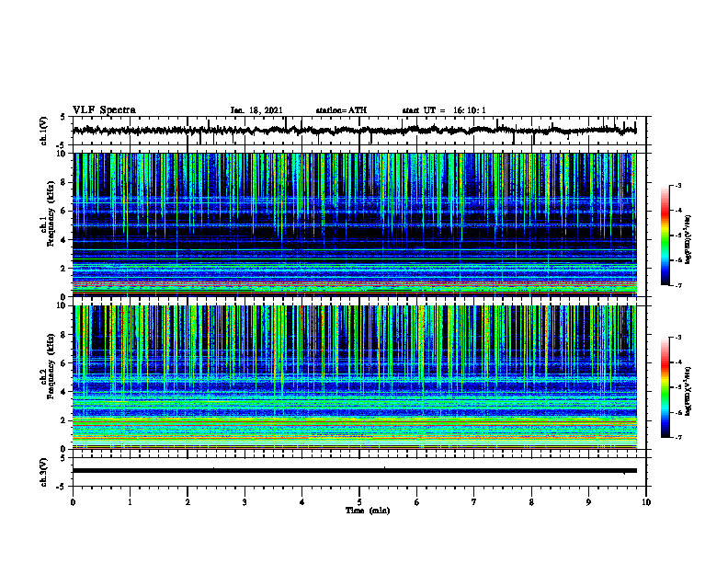The width and height of the screenshot is (728, 563).
Task: Click the log(PSD) label beside ch.2 color bar
Action: pyautogui.click(x=688, y=391)
